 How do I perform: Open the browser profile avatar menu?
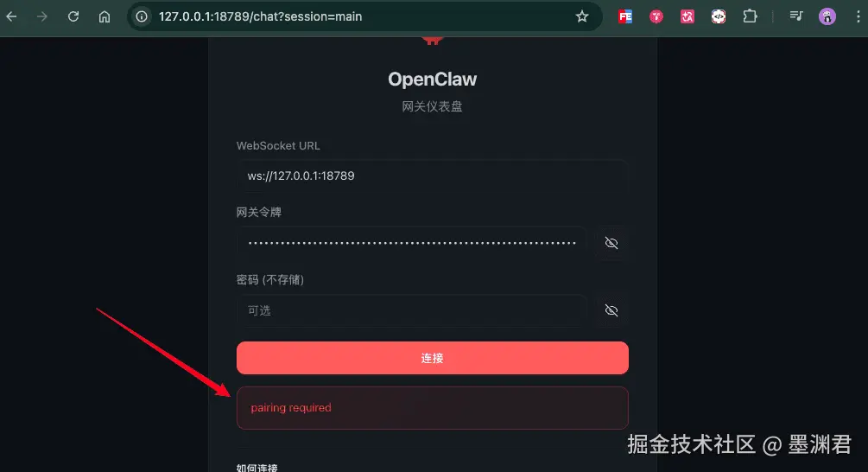coord(827,16)
